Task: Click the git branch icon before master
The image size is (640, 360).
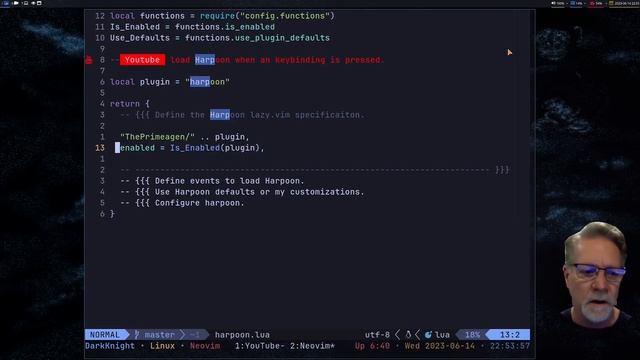Action: (137, 335)
